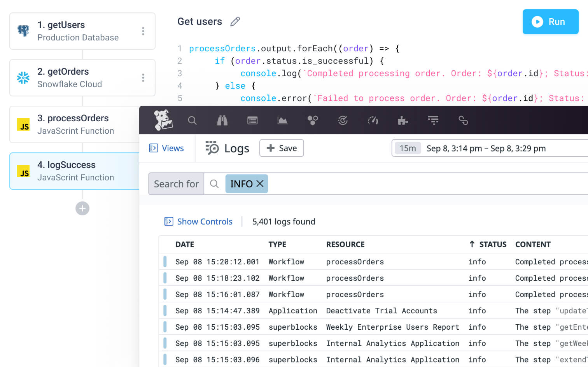Toggle the Show Controls panel

pos(198,221)
